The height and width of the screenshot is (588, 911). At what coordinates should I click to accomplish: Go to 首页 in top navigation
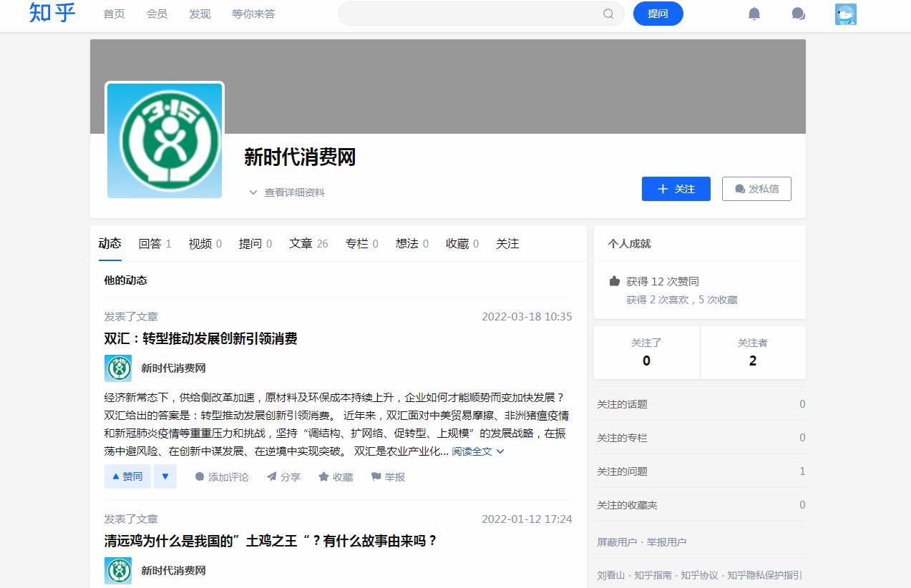pos(114,14)
